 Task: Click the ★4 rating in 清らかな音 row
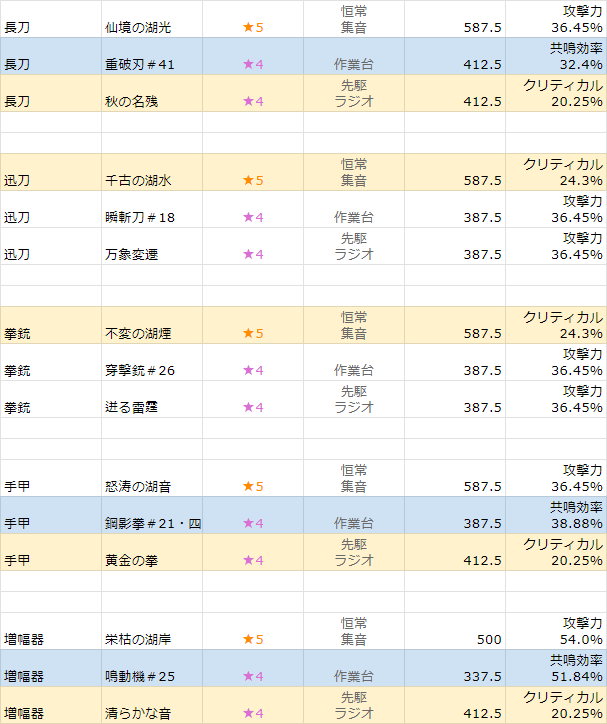[253, 713]
